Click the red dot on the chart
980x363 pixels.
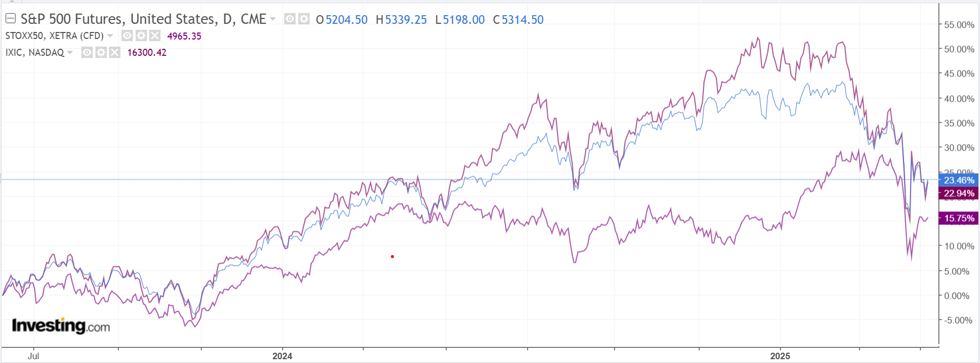click(392, 256)
